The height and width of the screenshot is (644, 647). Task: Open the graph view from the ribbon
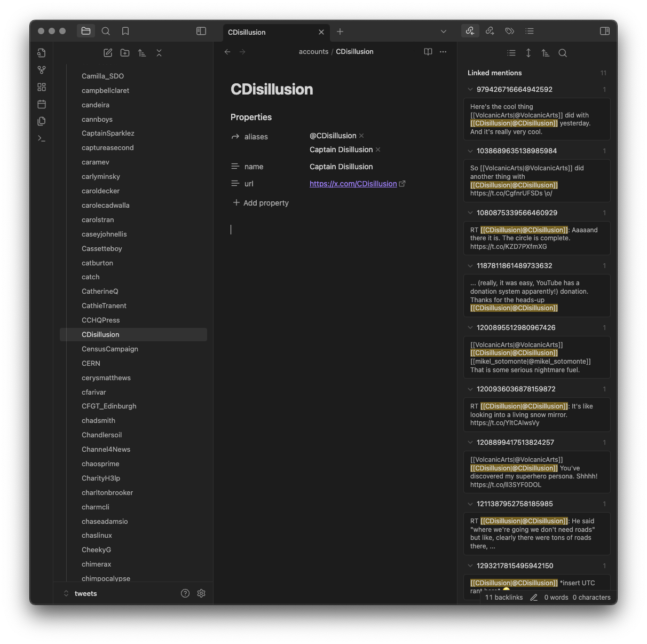42,70
